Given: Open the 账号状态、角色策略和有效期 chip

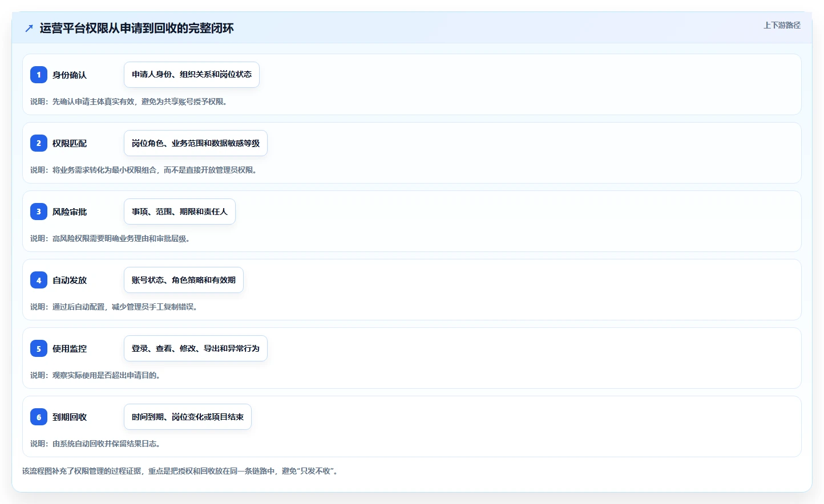Looking at the screenshot, I should [x=184, y=280].
